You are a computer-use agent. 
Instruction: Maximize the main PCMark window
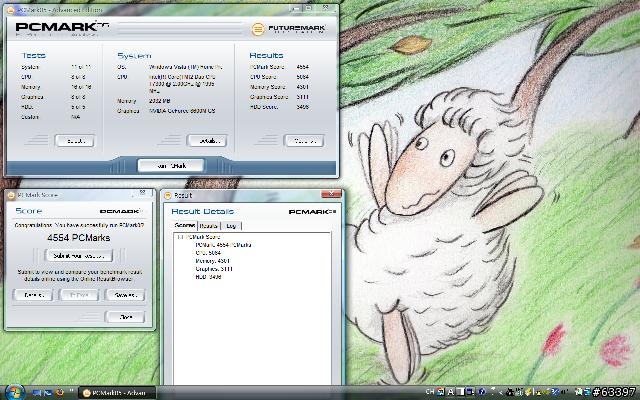[309, 8]
